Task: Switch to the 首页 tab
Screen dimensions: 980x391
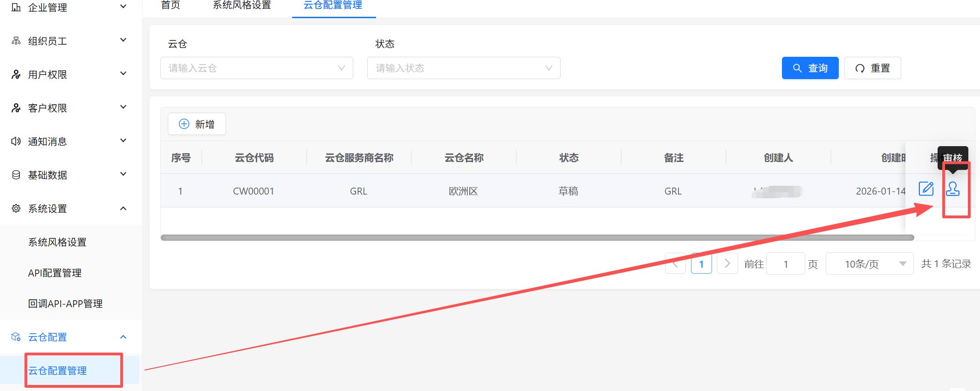Action: pos(171,6)
